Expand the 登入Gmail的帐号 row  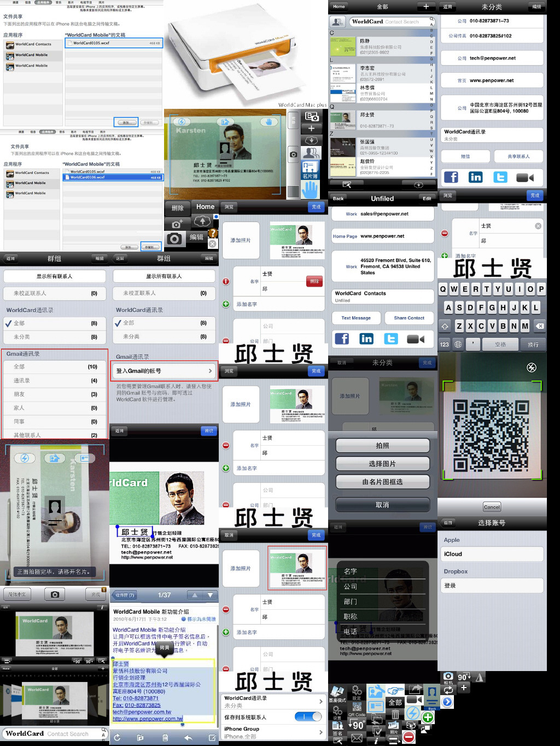164,371
